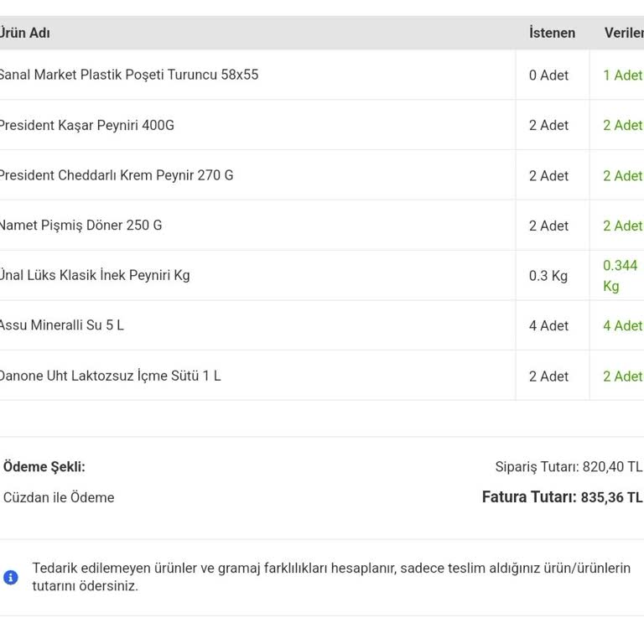Viewport: 644px width, 644px height.
Task: Select Sanal Market Plastik Poşeti product
Action: [x=127, y=75]
